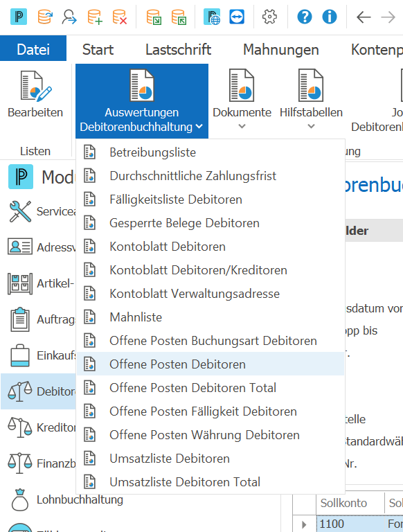Click the row indicator arrow beside 1100
This screenshot has width=403, height=532.
(x=304, y=524)
